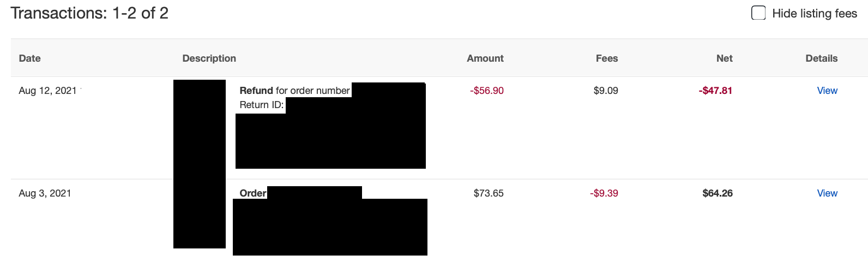Open View link for Aug 12 refund
This screenshot has height=261, width=868.
827,91
